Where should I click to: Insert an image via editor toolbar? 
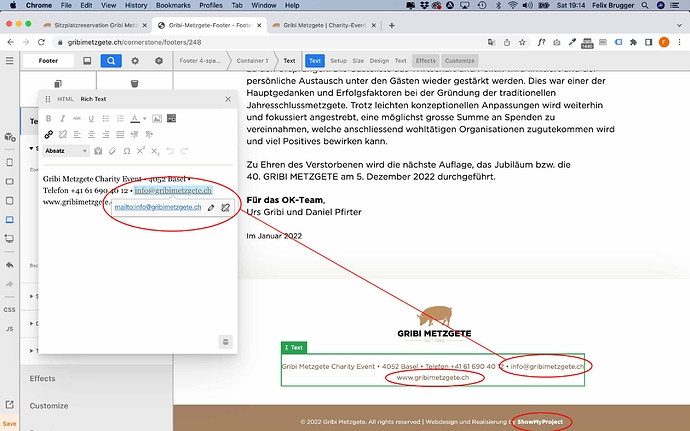pos(157,118)
